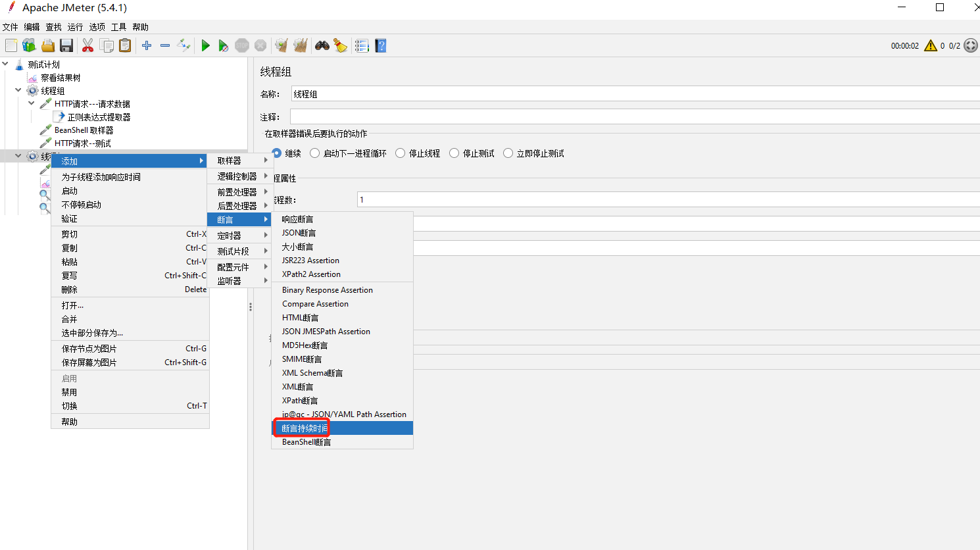Image resolution: width=980 pixels, height=550 pixels.
Task: Click the Shutdown toolbar icon
Action: [260, 45]
